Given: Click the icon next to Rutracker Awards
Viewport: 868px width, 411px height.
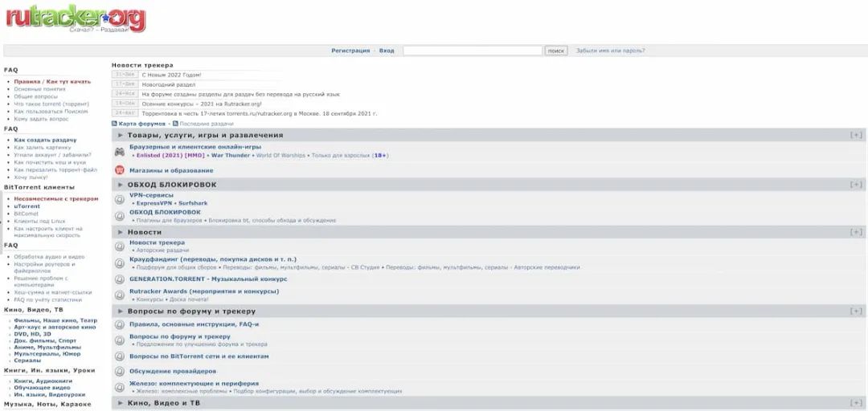Looking at the screenshot, I should click(120, 295).
